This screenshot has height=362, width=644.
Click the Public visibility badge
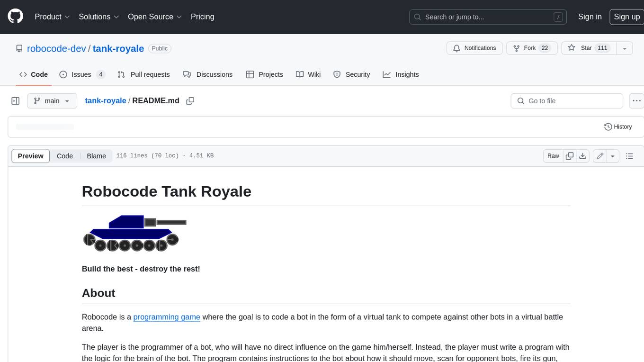160,48
